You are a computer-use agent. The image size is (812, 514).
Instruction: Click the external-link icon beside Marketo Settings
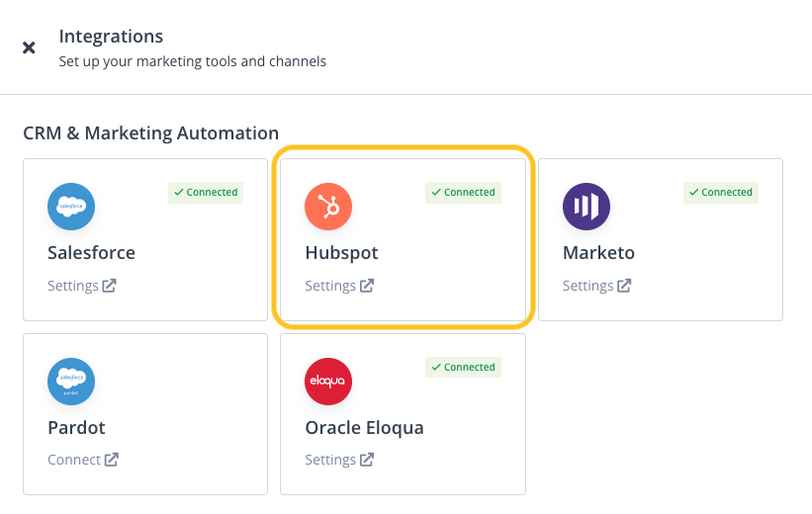(624, 286)
